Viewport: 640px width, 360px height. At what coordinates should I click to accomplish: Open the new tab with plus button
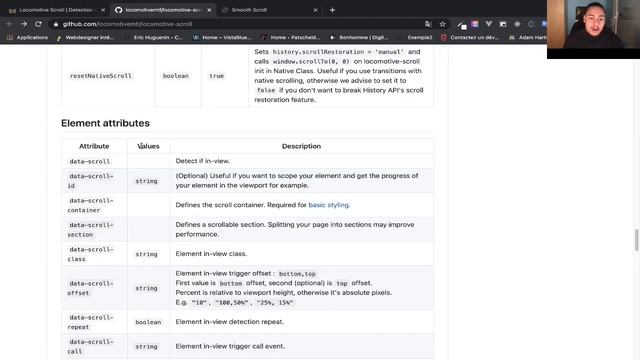[x=332, y=10]
